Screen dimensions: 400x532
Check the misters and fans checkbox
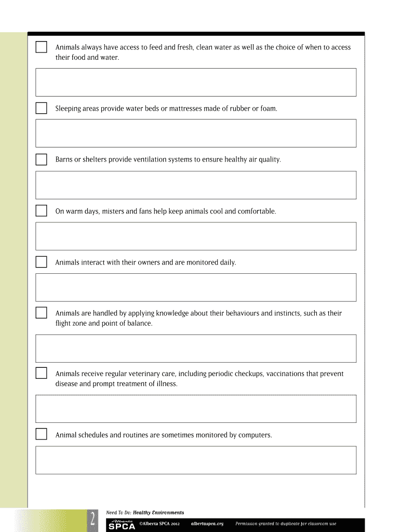41,211
